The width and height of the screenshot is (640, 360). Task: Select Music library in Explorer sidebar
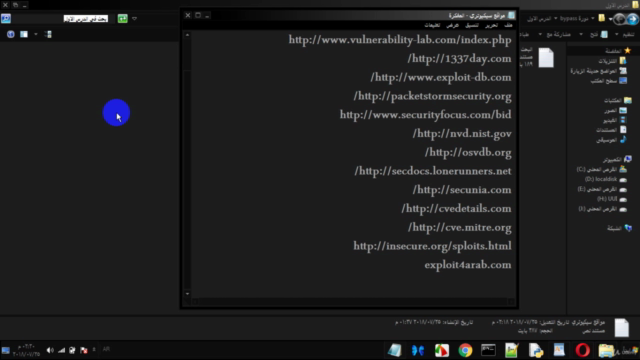click(x=611, y=140)
